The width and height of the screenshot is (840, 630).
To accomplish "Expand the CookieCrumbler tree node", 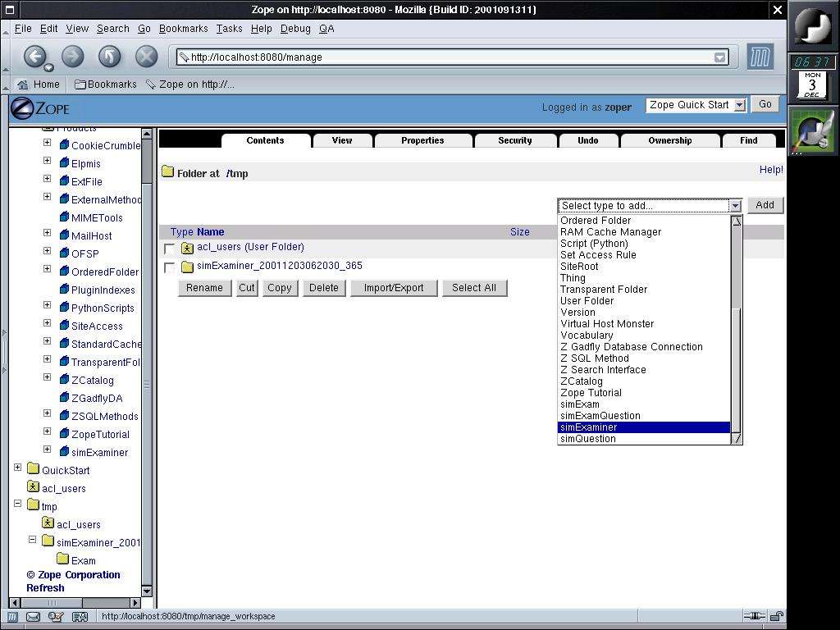I will (47, 143).
